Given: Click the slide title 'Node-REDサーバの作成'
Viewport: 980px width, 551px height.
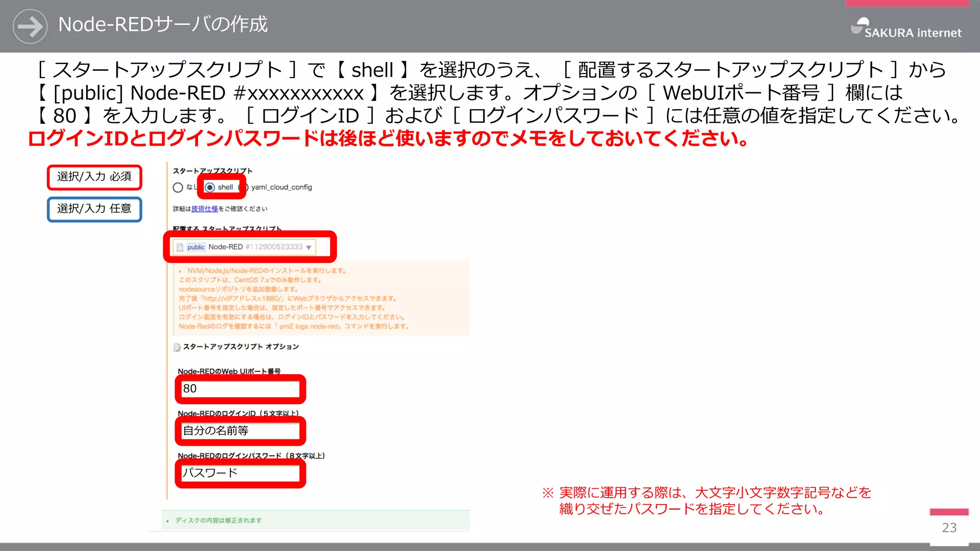Looking at the screenshot, I should pos(163,24).
